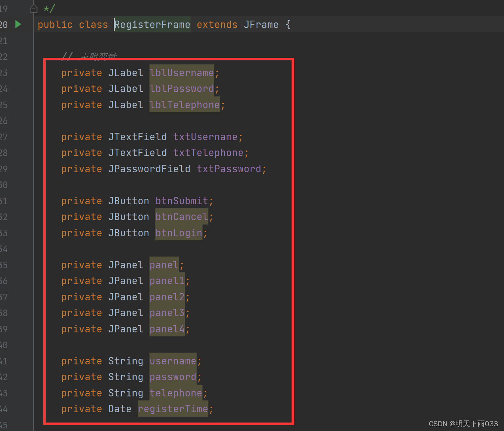Click the txtUsername variable

coord(205,137)
